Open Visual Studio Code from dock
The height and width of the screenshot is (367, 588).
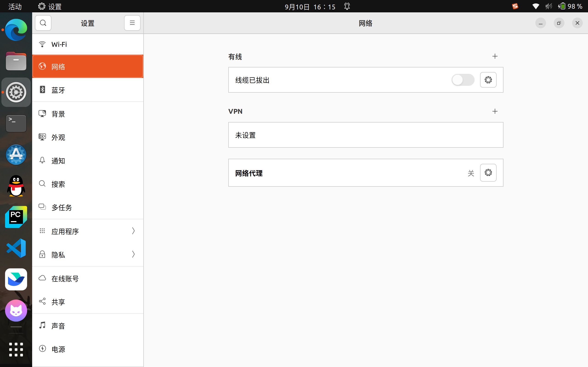(x=16, y=248)
